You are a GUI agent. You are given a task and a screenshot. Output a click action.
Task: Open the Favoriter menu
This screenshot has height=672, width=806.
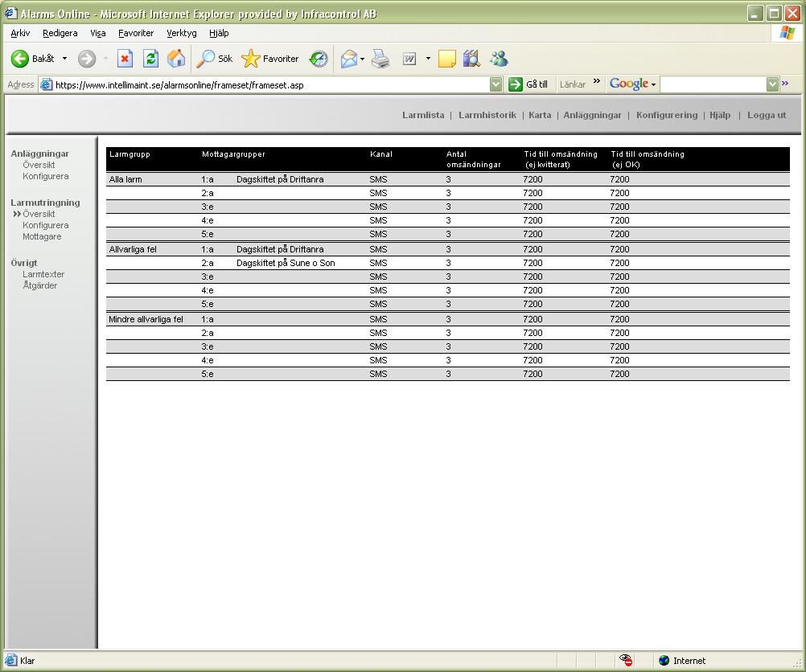click(x=136, y=33)
